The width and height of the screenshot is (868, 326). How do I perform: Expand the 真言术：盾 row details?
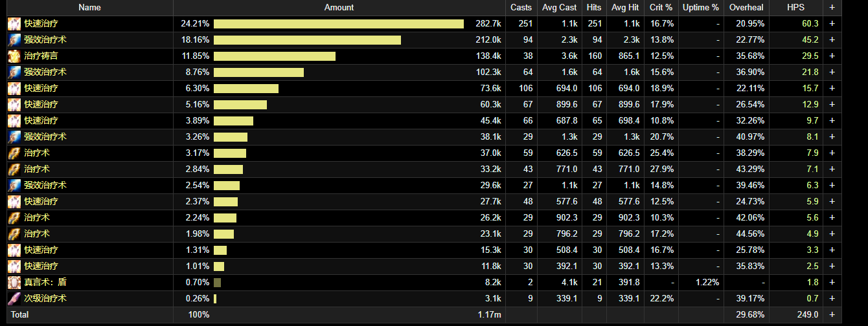832,283
